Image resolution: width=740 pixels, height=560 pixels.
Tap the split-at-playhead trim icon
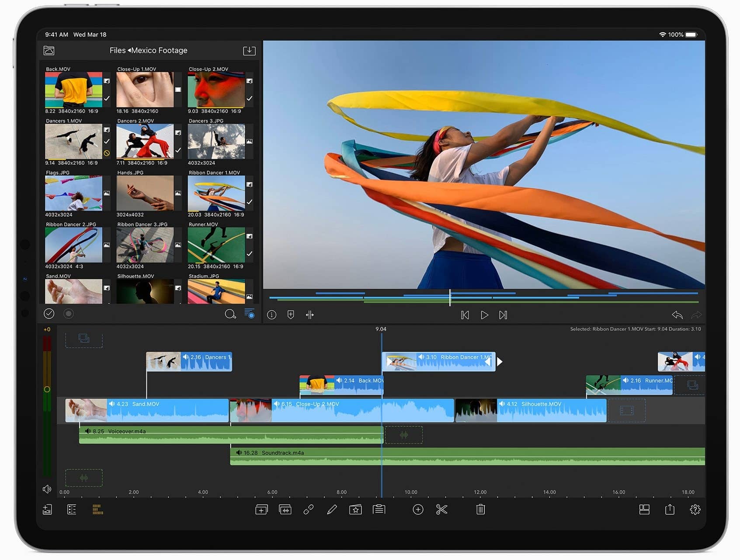[310, 315]
